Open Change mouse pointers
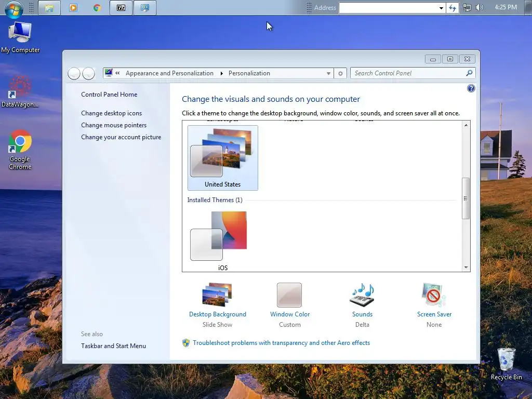 (114, 125)
